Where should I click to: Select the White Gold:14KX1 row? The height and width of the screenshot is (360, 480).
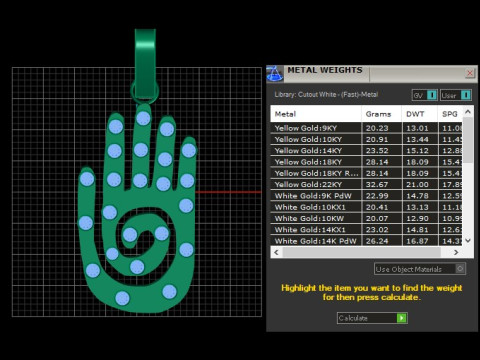[x=366, y=230]
